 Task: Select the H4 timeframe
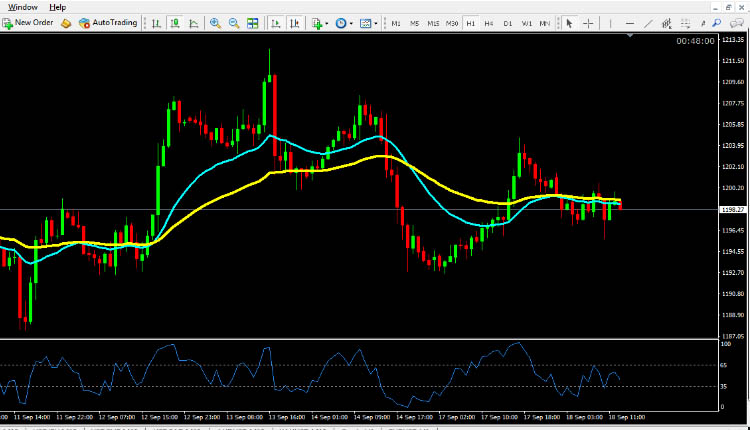[489, 22]
